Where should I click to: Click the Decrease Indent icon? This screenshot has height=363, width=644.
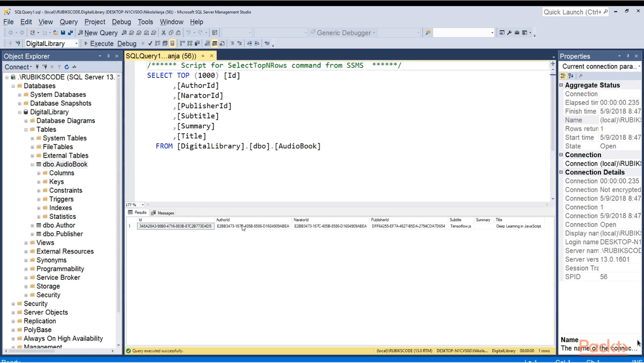tap(250, 43)
